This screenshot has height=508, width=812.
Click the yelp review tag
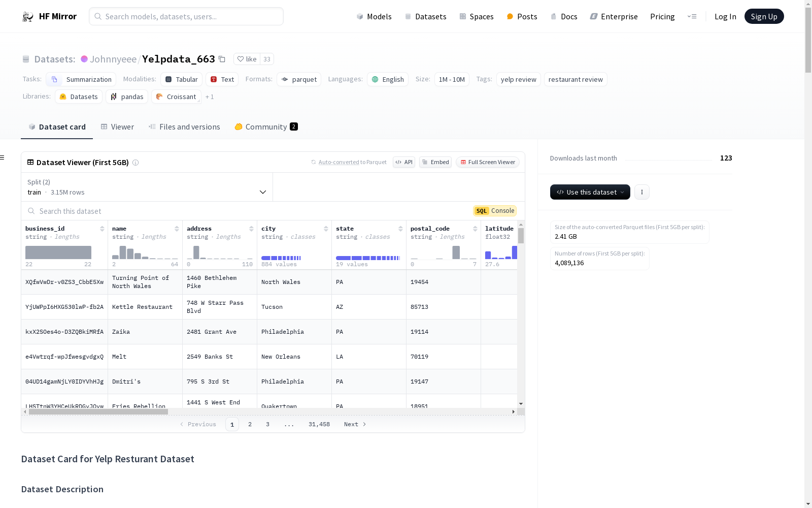point(518,79)
